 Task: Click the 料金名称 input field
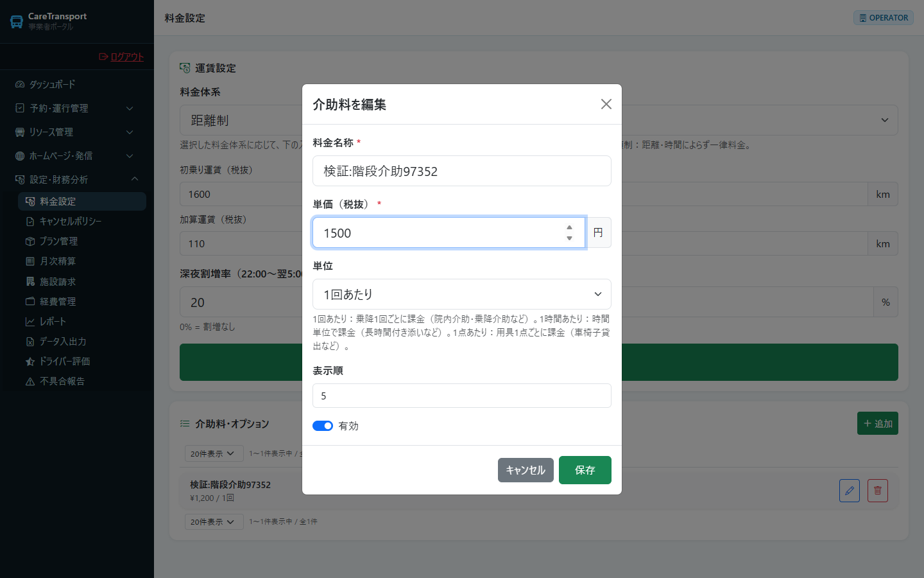point(462,171)
